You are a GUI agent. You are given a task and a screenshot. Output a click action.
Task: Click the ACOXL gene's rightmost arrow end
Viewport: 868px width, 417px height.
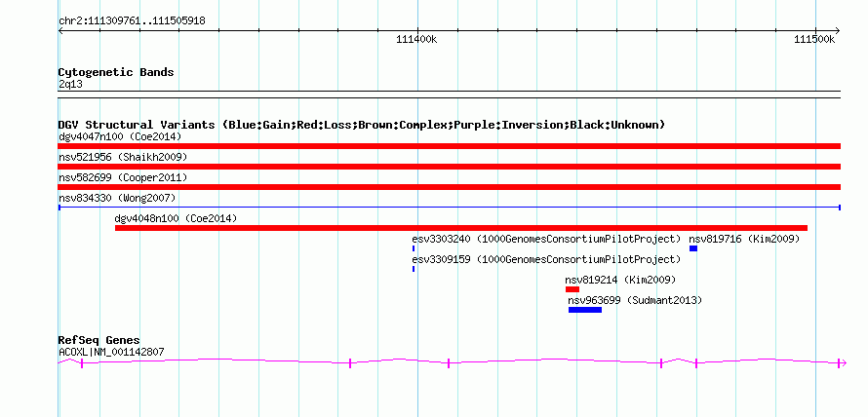pos(842,363)
